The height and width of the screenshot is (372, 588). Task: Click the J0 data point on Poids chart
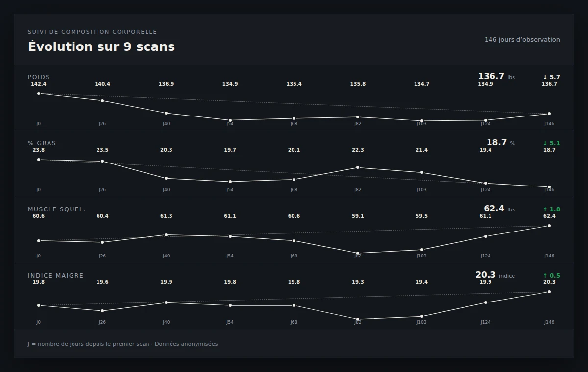pos(39,93)
